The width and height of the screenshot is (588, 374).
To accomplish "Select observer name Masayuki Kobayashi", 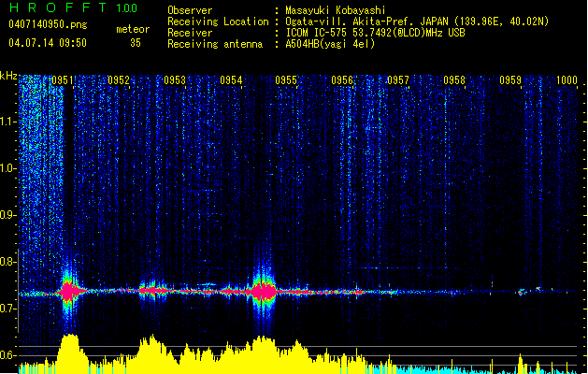I will click(336, 10).
